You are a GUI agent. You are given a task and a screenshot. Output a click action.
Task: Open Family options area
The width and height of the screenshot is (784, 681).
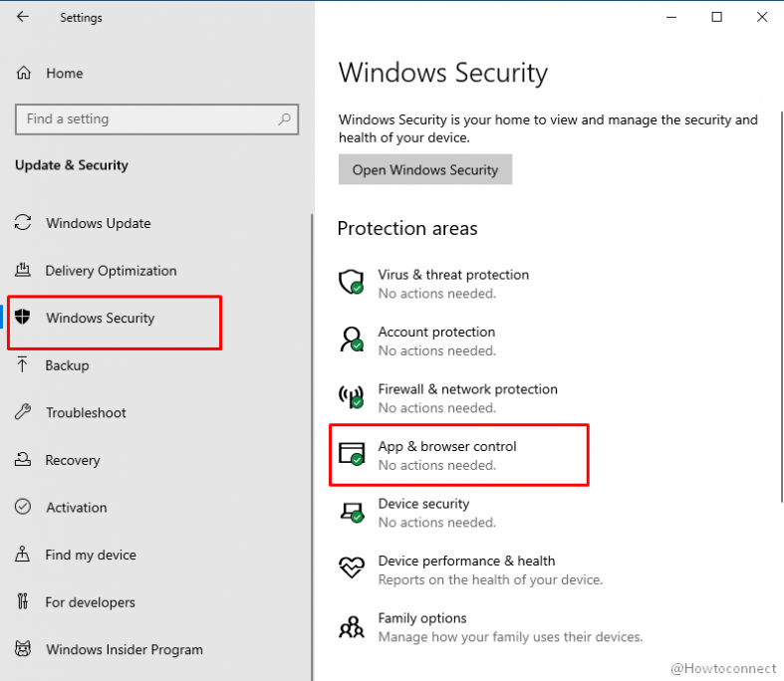(490, 627)
